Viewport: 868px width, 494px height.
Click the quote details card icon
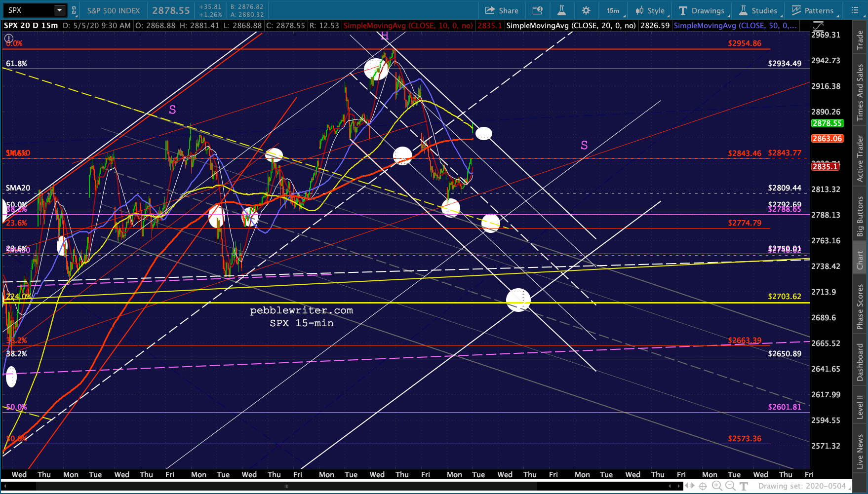tap(537, 10)
